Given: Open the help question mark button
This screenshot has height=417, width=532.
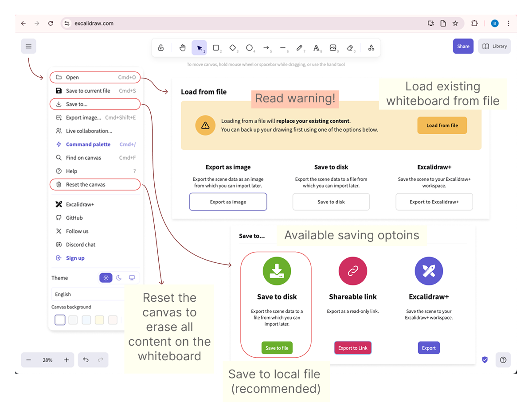Looking at the screenshot, I should point(503,360).
